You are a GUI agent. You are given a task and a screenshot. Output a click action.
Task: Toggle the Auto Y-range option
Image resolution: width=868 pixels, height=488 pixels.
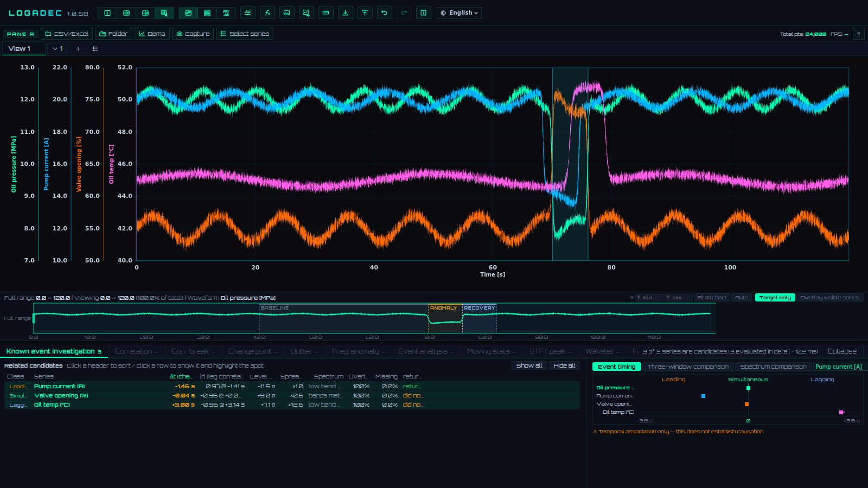tap(742, 298)
